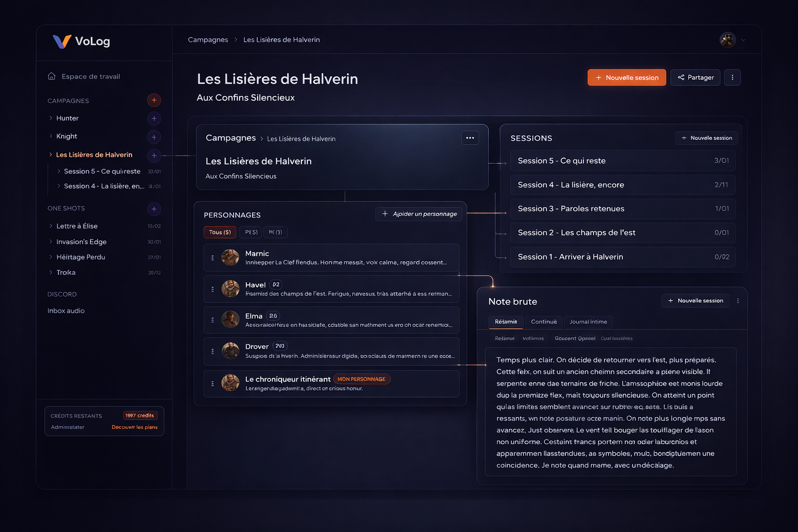Switch to the Journal intime tab

[588, 322]
